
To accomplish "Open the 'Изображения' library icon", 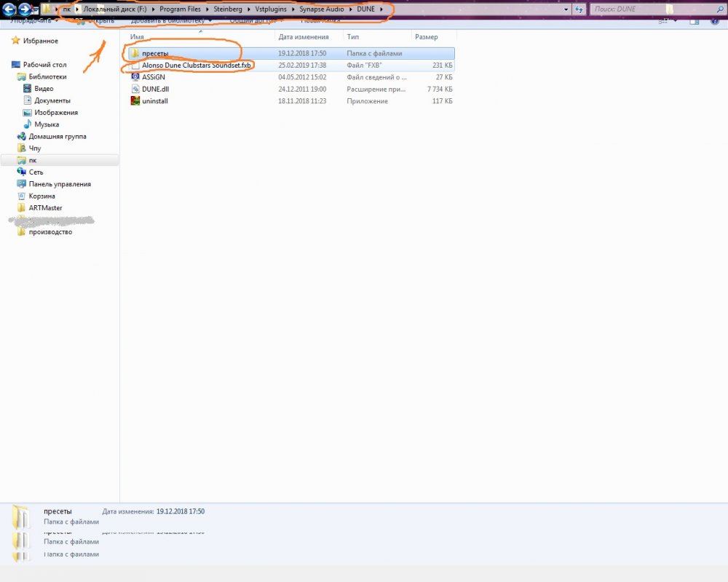I will [x=27, y=112].
